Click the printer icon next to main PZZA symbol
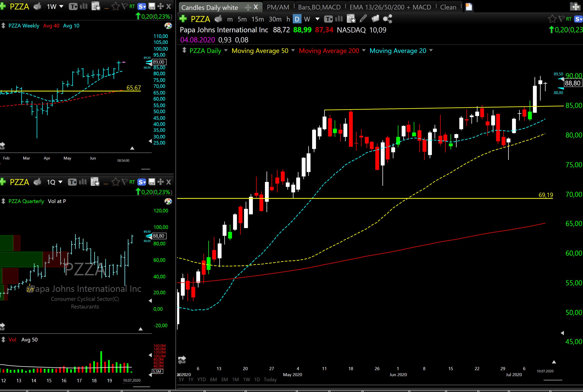Viewport: 583px width, 392px height. coord(218,19)
